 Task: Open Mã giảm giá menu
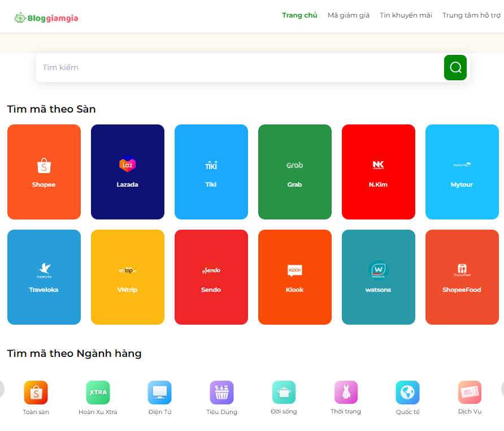tap(349, 15)
